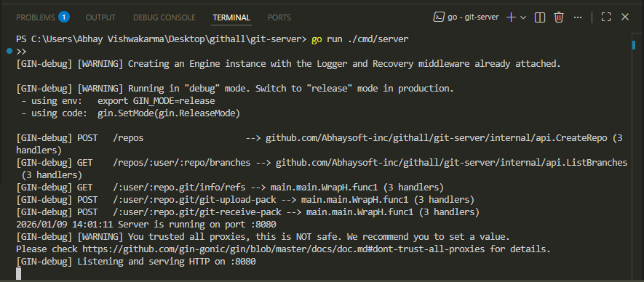Click the api.ListBranches handler path

pos(452,163)
